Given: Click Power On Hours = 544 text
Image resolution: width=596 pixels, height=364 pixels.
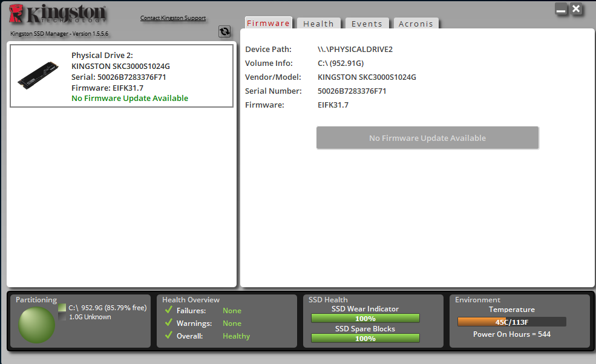Looking at the screenshot, I should 512,334.
